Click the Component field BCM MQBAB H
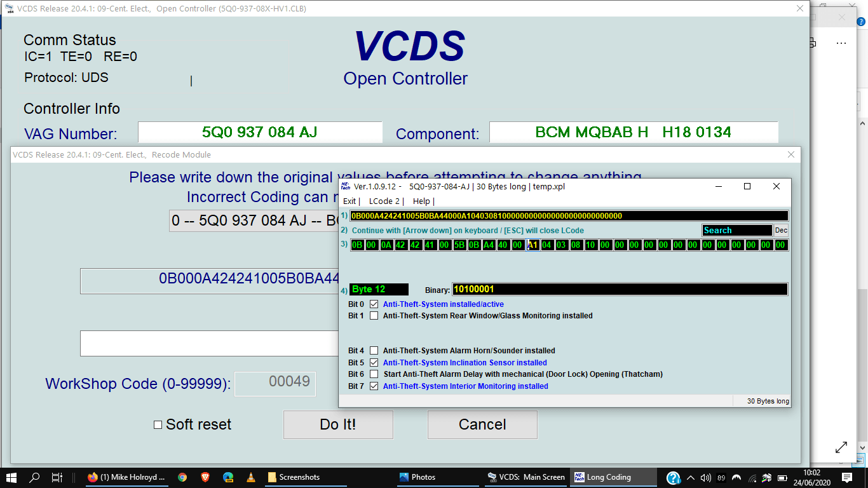This screenshot has height=488, width=868. click(x=634, y=132)
